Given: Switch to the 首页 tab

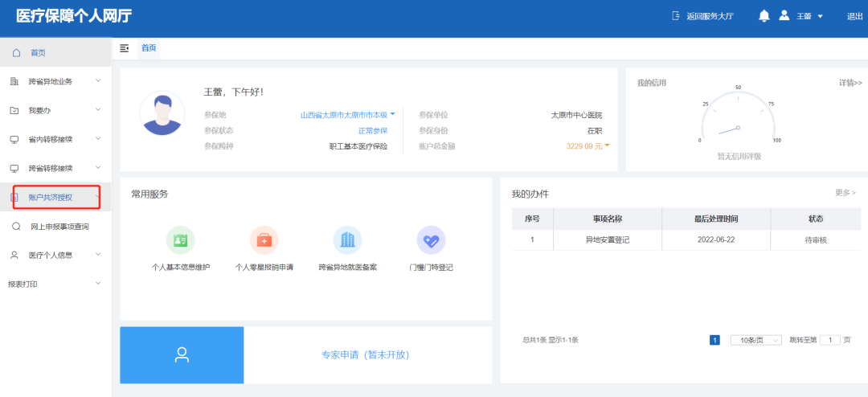Looking at the screenshot, I should tap(149, 48).
